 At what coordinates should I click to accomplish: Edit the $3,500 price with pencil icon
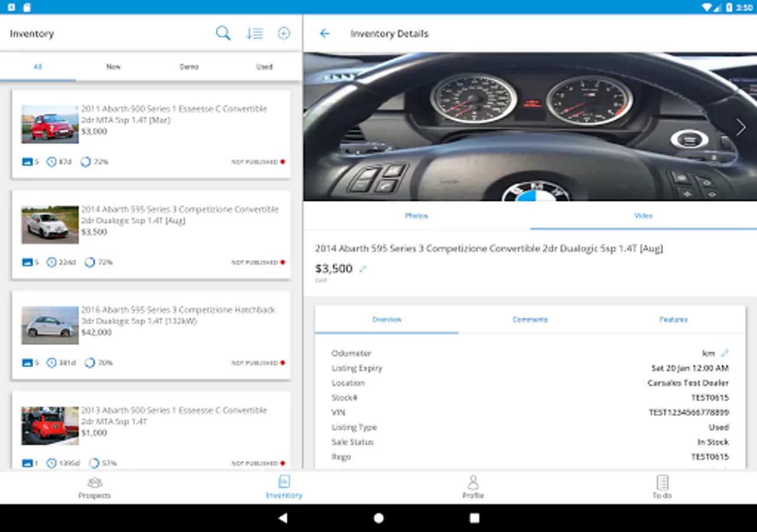tap(363, 269)
